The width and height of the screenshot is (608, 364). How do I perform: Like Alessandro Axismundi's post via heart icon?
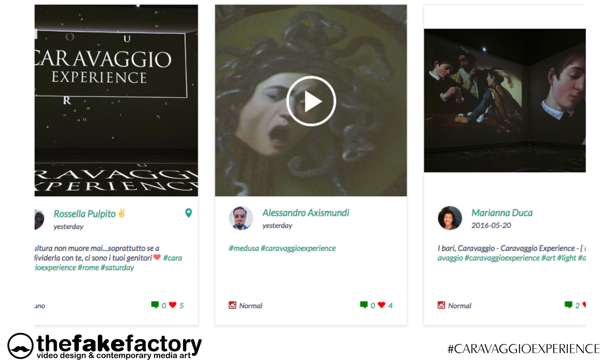click(x=382, y=305)
